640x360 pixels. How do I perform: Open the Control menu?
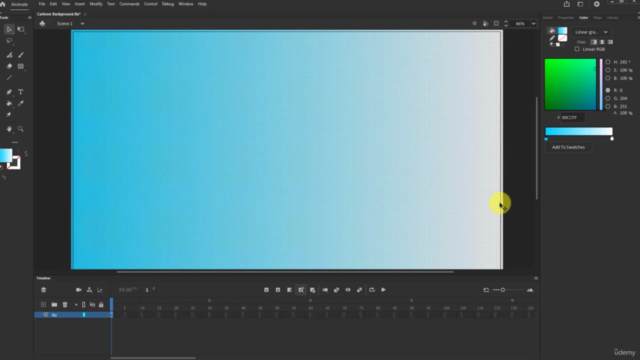click(x=151, y=4)
